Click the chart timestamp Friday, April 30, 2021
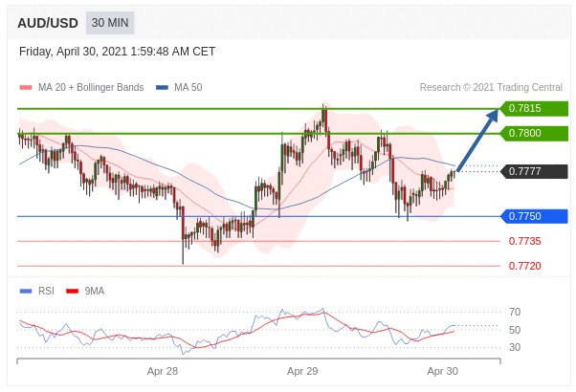 (117, 52)
